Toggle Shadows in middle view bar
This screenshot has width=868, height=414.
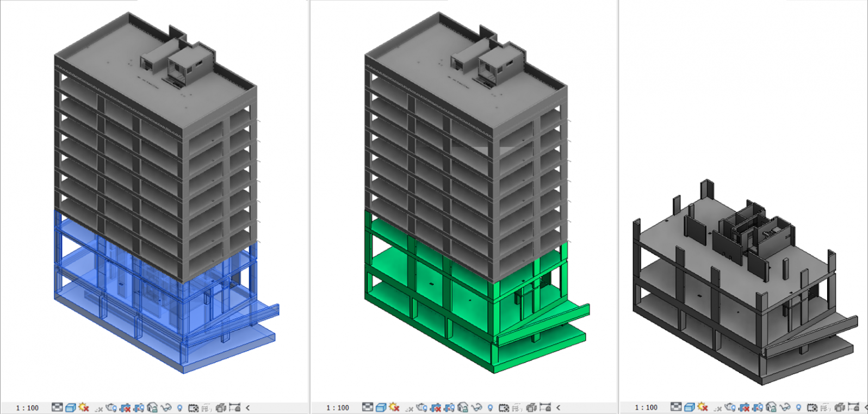(410, 409)
